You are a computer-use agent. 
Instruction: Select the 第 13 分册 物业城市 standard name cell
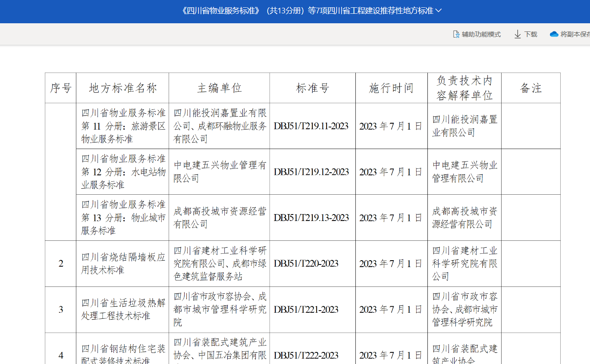[122, 218]
